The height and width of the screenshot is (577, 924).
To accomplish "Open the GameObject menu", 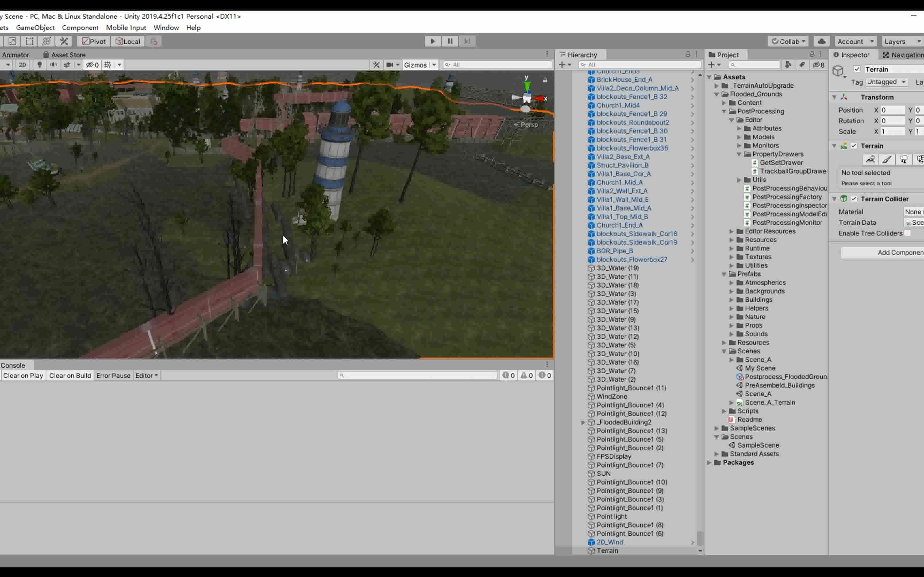I will (x=36, y=28).
